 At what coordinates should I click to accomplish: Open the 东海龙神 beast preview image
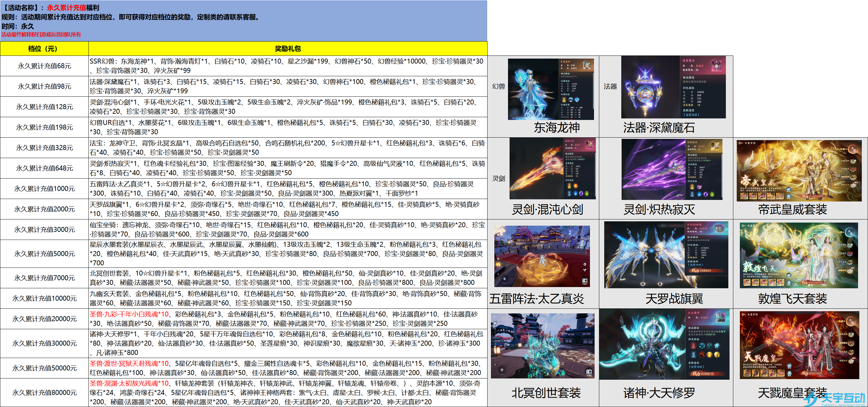point(551,89)
